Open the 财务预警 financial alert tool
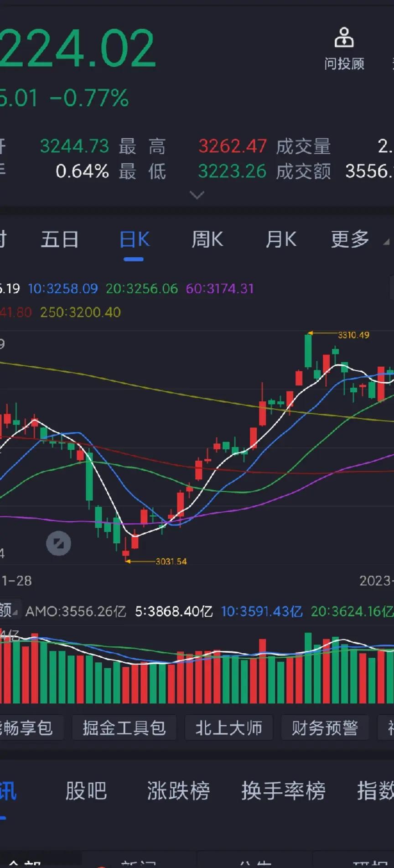This screenshot has height=868, width=394. [x=325, y=728]
